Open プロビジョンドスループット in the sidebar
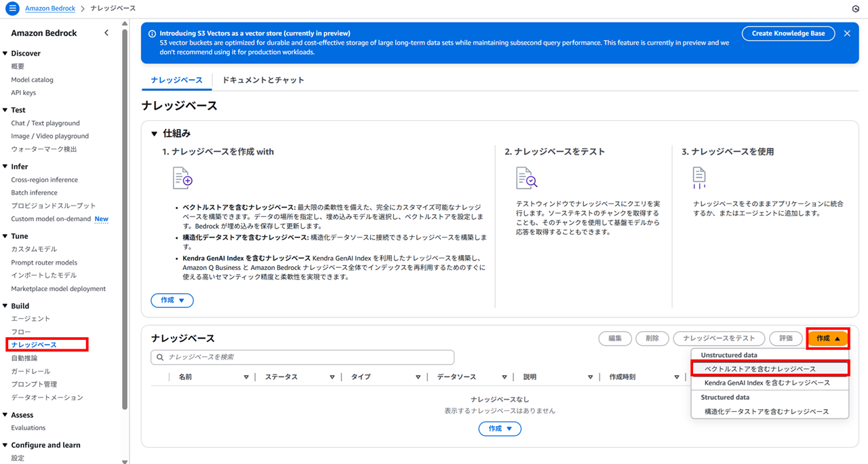Viewport: 868px width, 464px height. [54, 206]
